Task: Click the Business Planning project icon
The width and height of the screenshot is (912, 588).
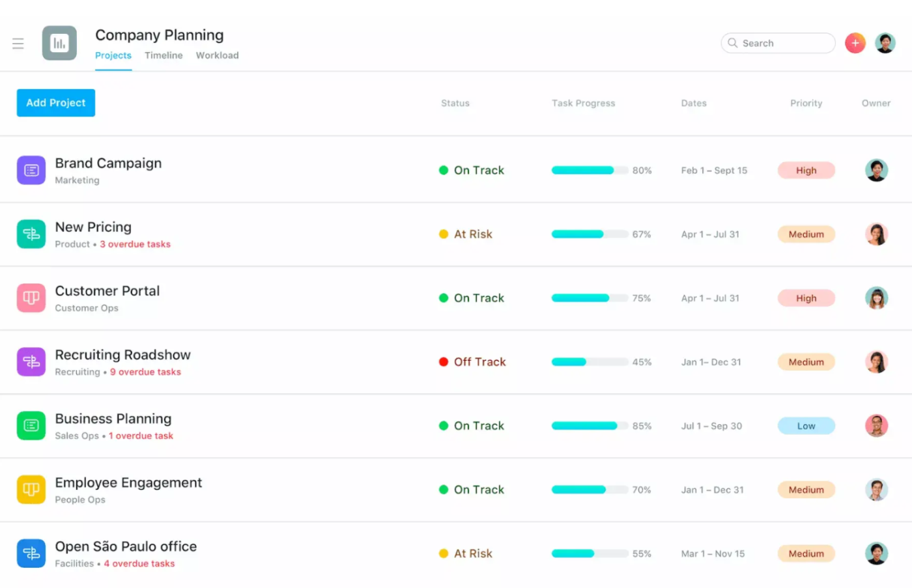Action: pyautogui.click(x=31, y=425)
